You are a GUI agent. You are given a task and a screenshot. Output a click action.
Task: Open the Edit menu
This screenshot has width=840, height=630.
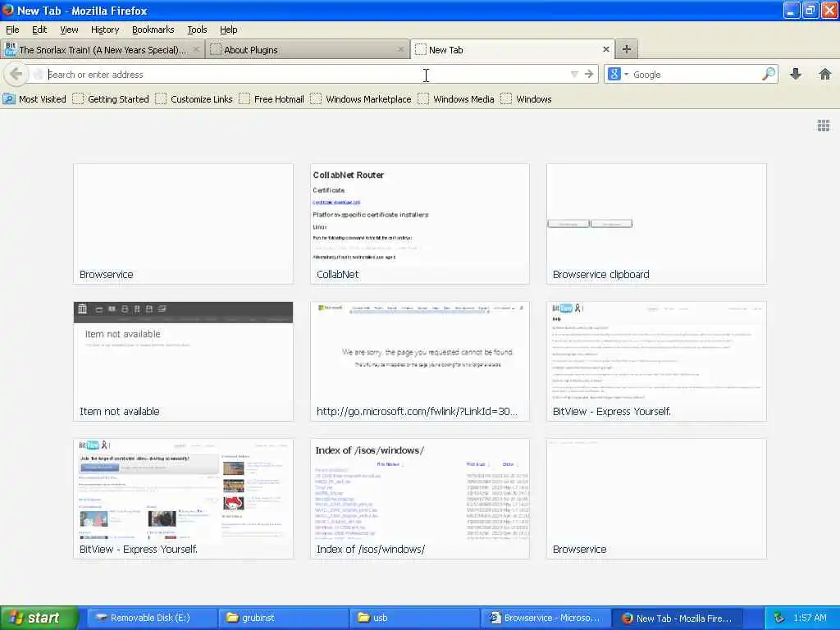(39, 30)
